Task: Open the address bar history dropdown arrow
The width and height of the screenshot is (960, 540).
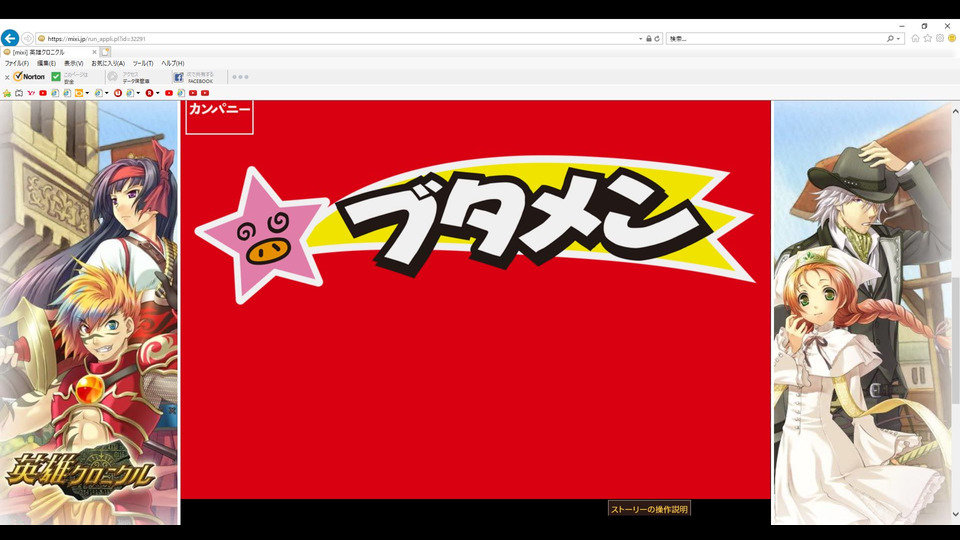Action: (x=640, y=39)
